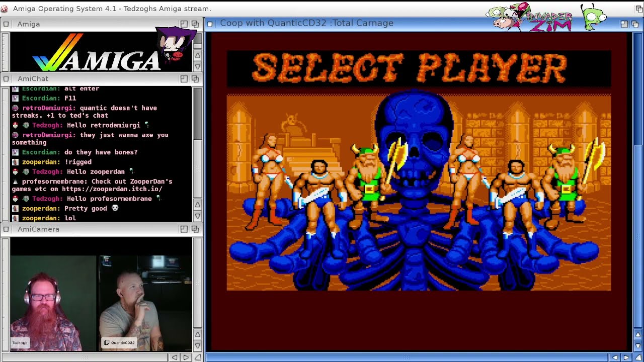Viewport: 644px width, 362px height.
Task: Click the Amiga rainbow checkmark logo
Action: 58,53
